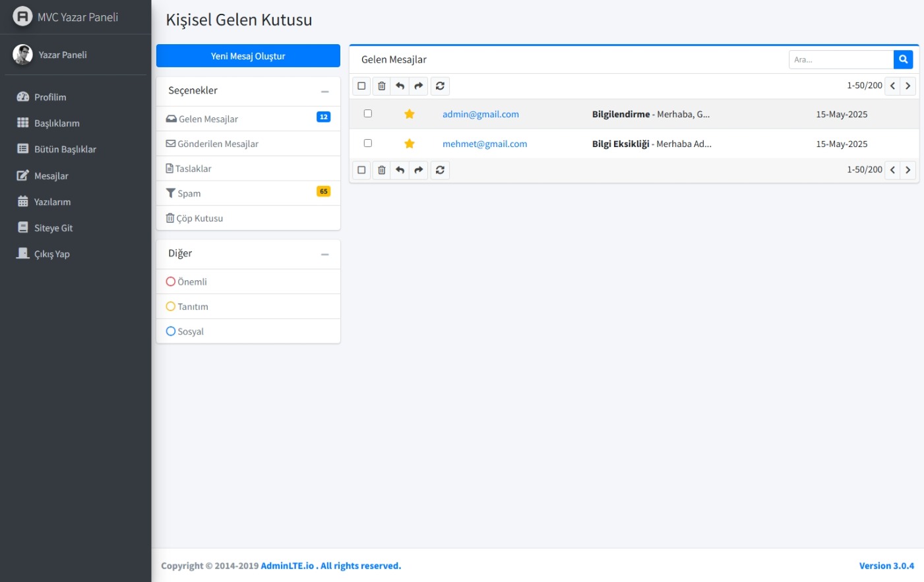Toggle select-all checkbox in top toolbar

pos(361,86)
